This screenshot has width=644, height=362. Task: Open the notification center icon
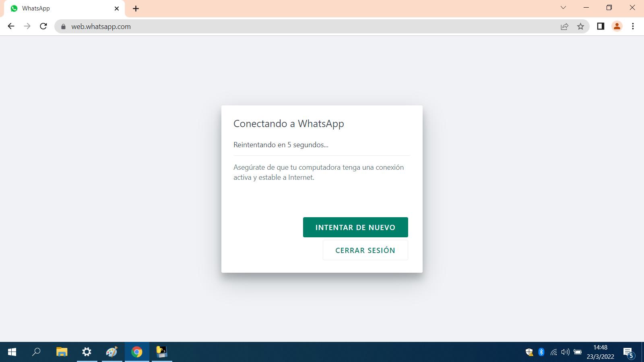click(629, 353)
